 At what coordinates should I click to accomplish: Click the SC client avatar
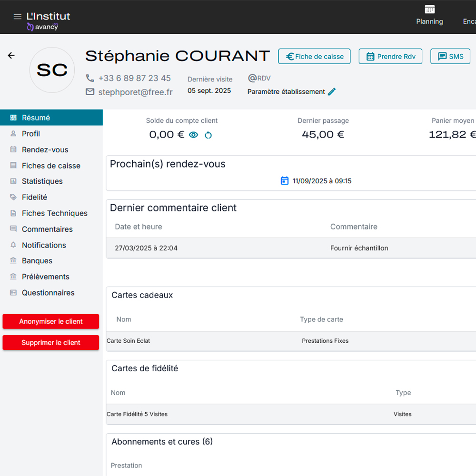[x=52, y=70]
